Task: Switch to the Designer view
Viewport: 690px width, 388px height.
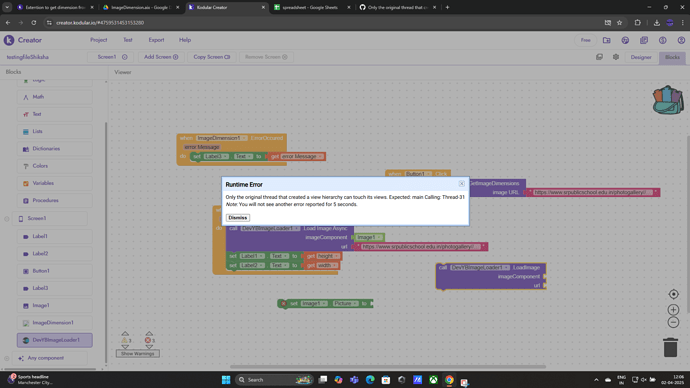Action: (641, 57)
